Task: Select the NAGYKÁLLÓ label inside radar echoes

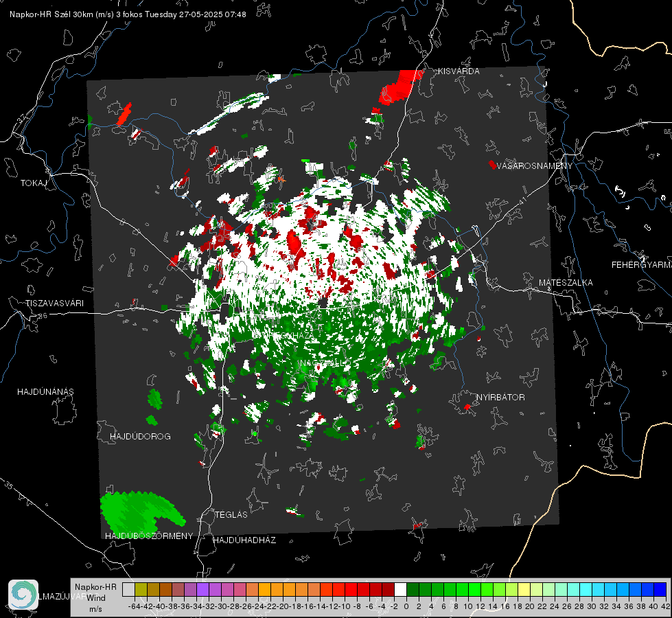Action: click(326, 363)
